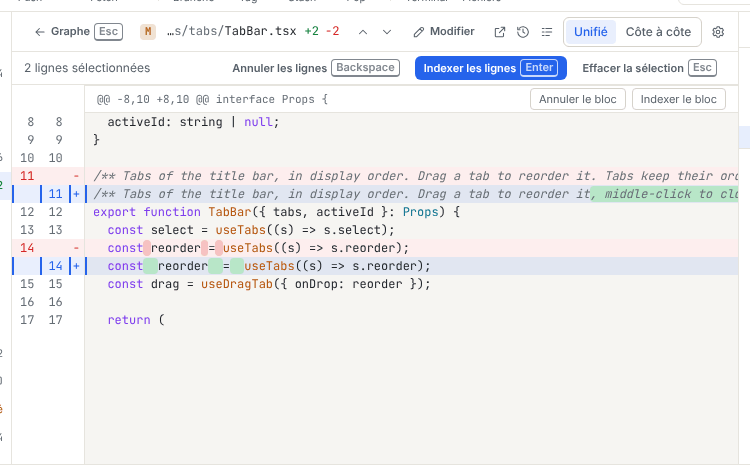
Task: Open diff settings gear icon
Action: (x=718, y=32)
